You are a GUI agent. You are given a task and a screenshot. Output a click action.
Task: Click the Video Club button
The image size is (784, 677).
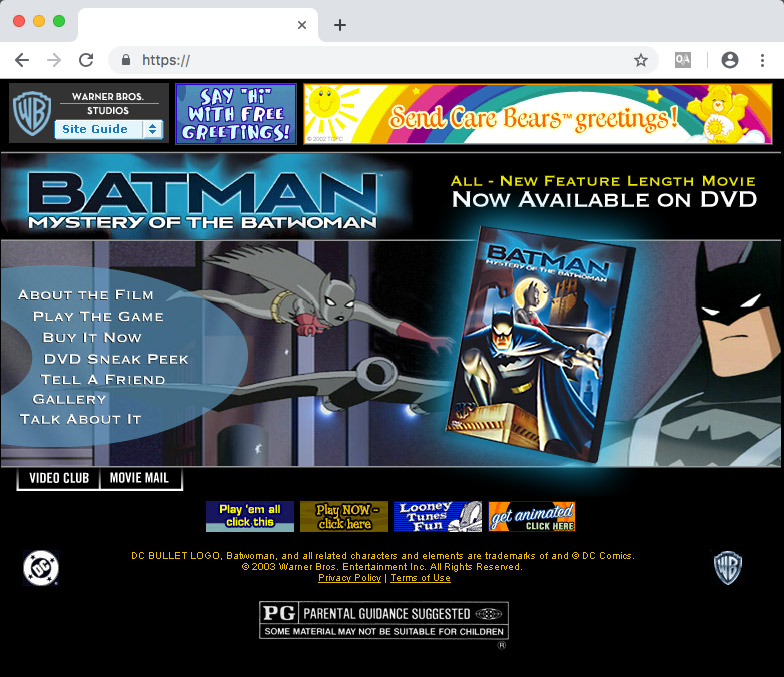point(58,478)
